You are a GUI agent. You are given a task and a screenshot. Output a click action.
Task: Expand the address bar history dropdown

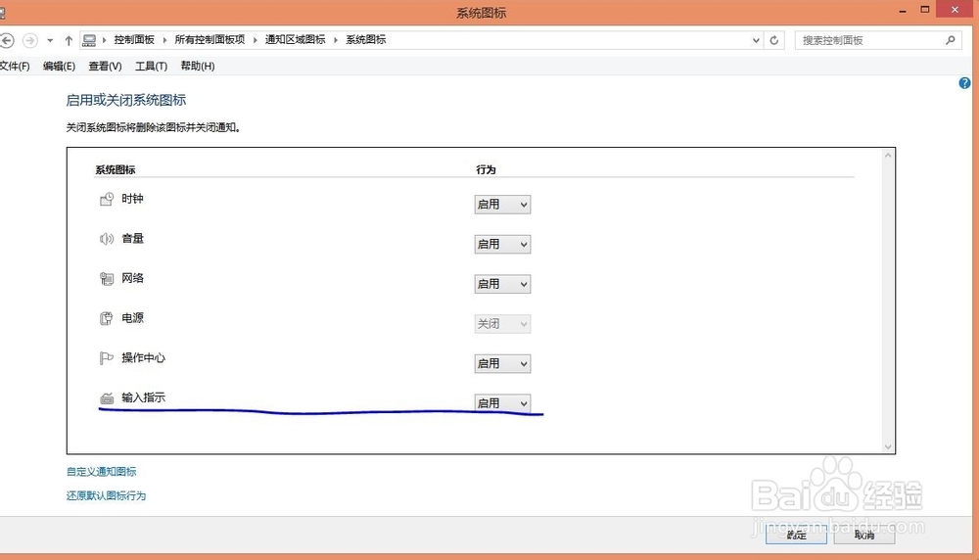756,40
